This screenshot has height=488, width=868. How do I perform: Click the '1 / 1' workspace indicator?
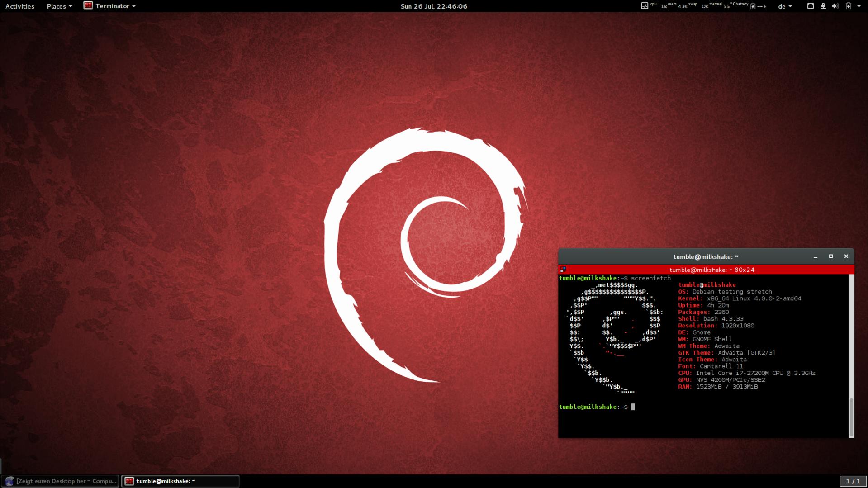pyautogui.click(x=853, y=481)
